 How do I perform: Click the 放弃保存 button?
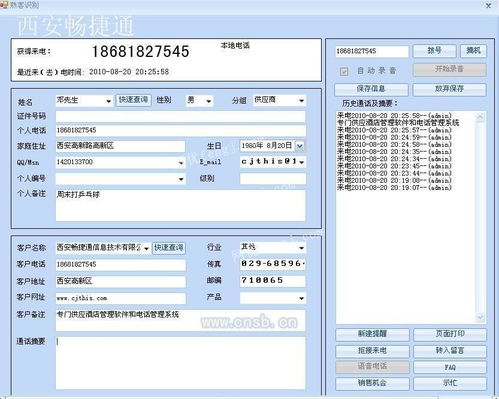(449, 89)
